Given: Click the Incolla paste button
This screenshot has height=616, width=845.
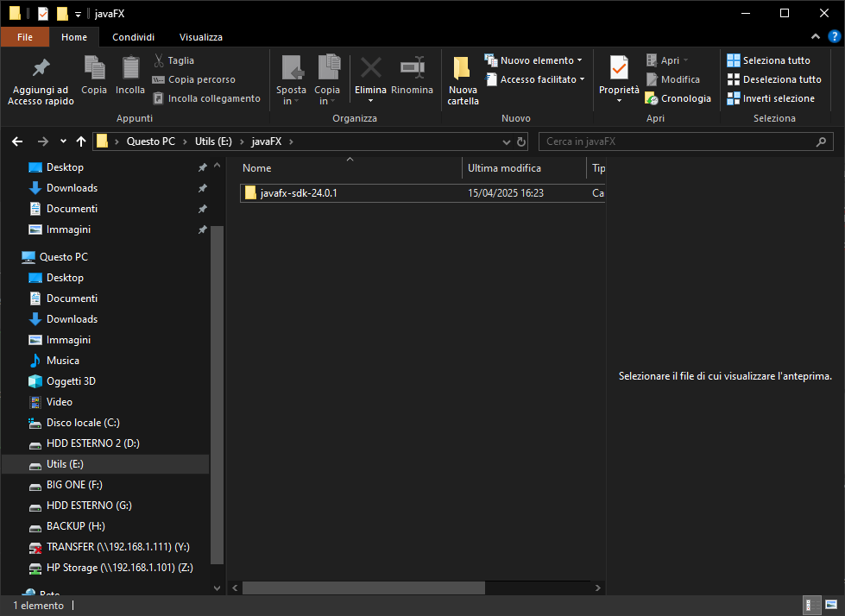Looking at the screenshot, I should pos(129,76).
